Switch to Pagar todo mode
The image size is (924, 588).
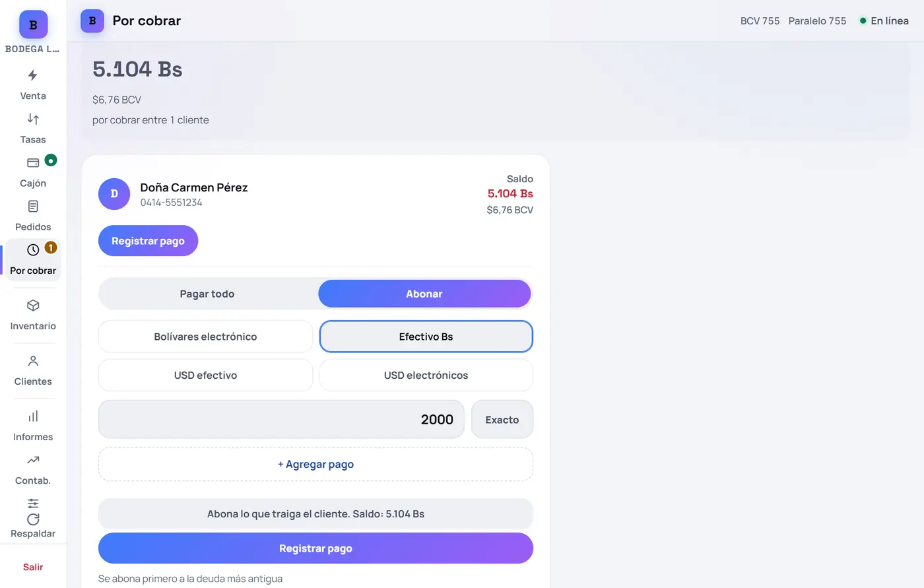(x=207, y=294)
